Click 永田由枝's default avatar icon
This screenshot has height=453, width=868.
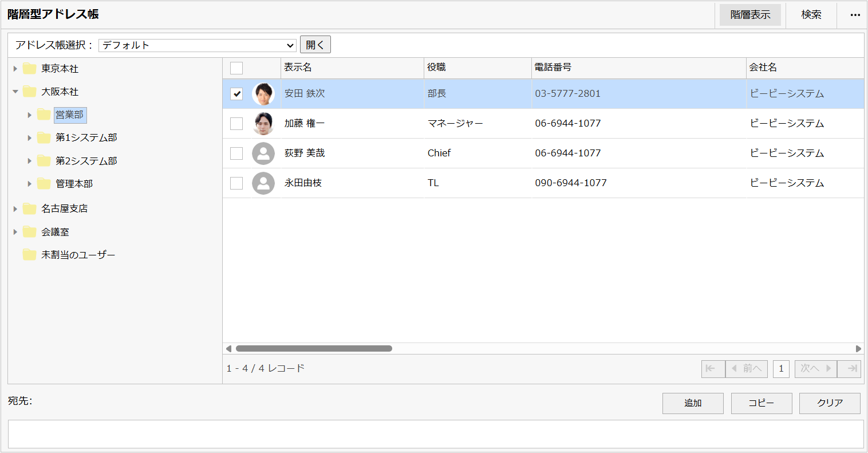tap(264, 183)
